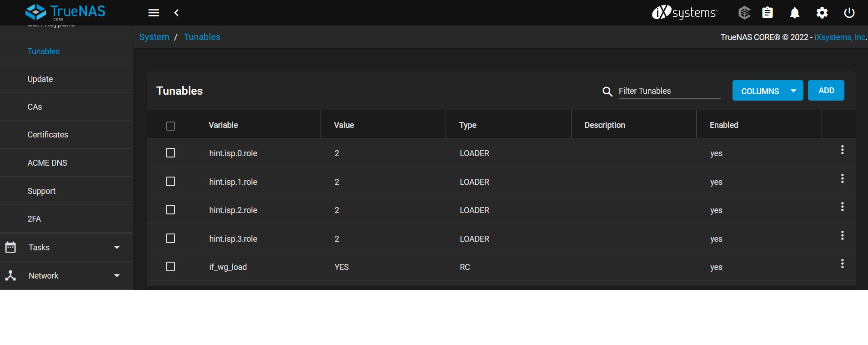Click the ADD button
Viewport: 868px width, 345px height.
point(826,91)
